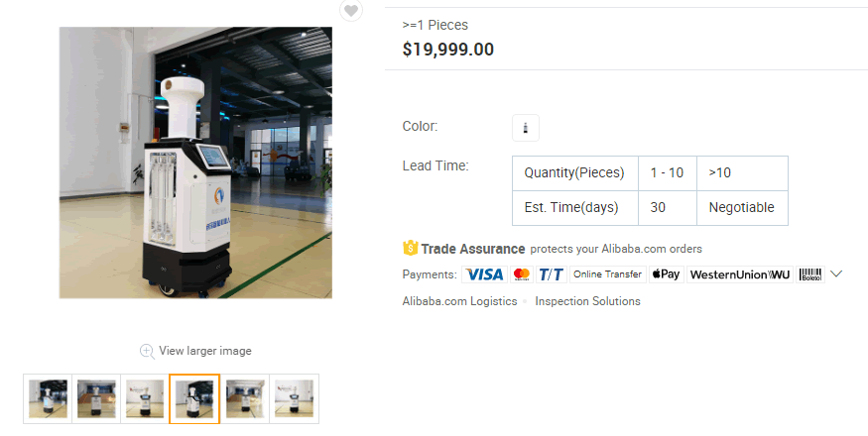Image resolution: width=868 pixels, height=436 pixels.
Task: Click the magnifier zoom icon
Action: click(x=147, y=352)
